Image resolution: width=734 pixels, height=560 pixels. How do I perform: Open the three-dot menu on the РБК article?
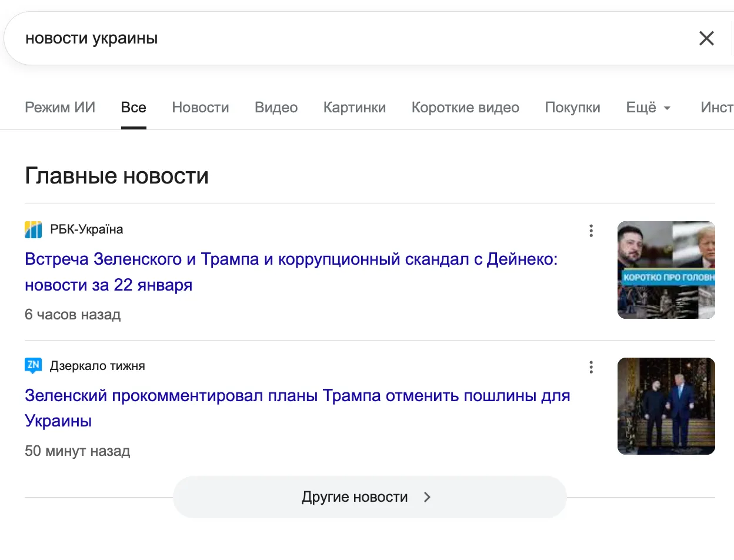coord(591,231)
